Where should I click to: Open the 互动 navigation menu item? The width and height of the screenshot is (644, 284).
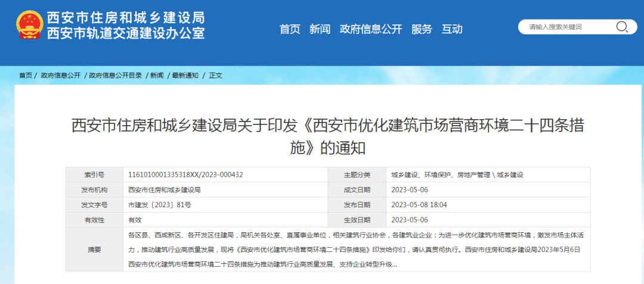tap(452, 29)
